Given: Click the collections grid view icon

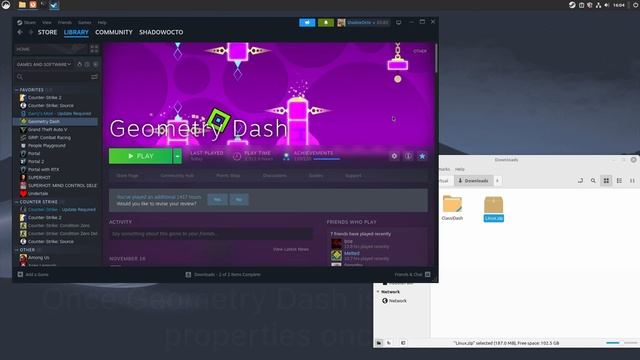Looking at the screenshot, I should tap(94, 49).
